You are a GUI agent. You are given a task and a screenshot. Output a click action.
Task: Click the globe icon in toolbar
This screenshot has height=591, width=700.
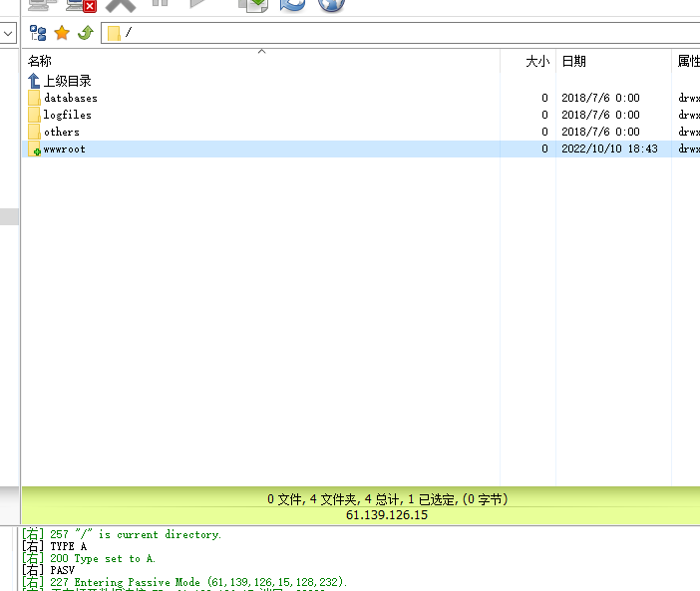[x=331, y=5]
